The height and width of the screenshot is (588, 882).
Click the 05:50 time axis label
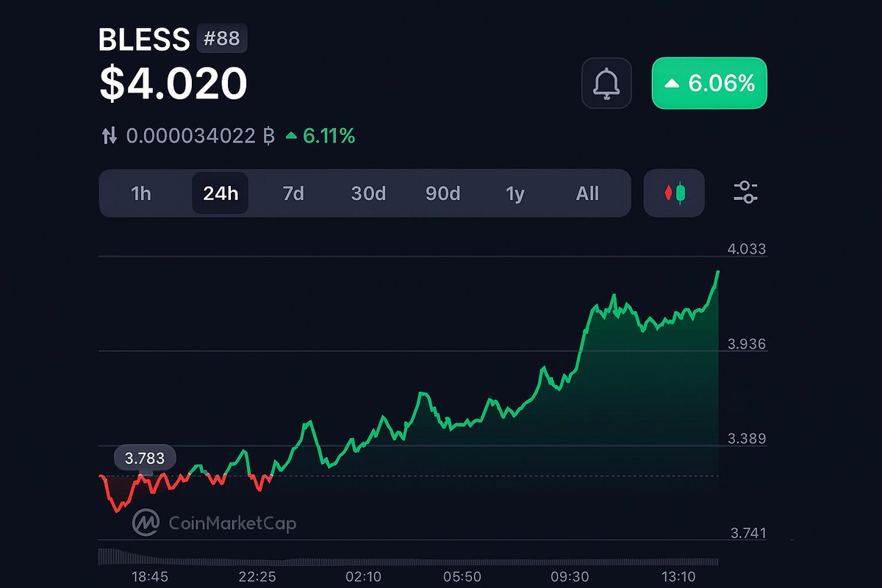pos(462,577)
